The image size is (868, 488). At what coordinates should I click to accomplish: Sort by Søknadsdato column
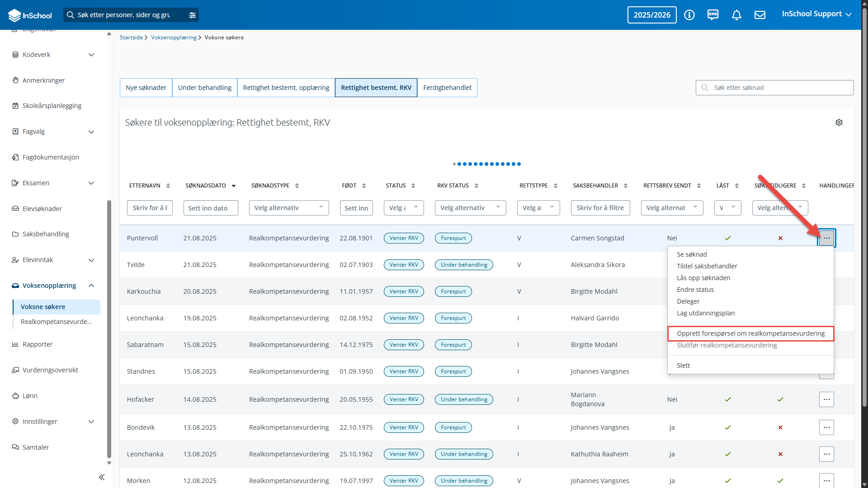[234, 186]
